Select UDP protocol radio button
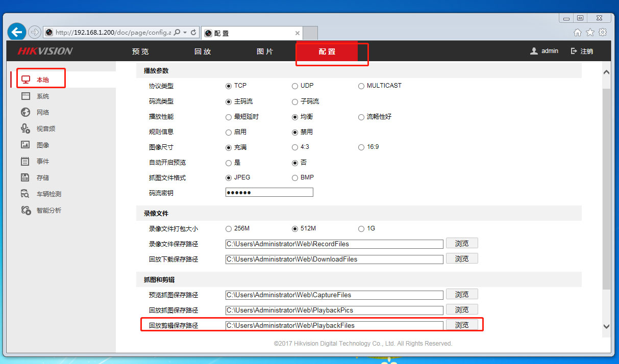619x364 pixels. [x=295, y=86]
